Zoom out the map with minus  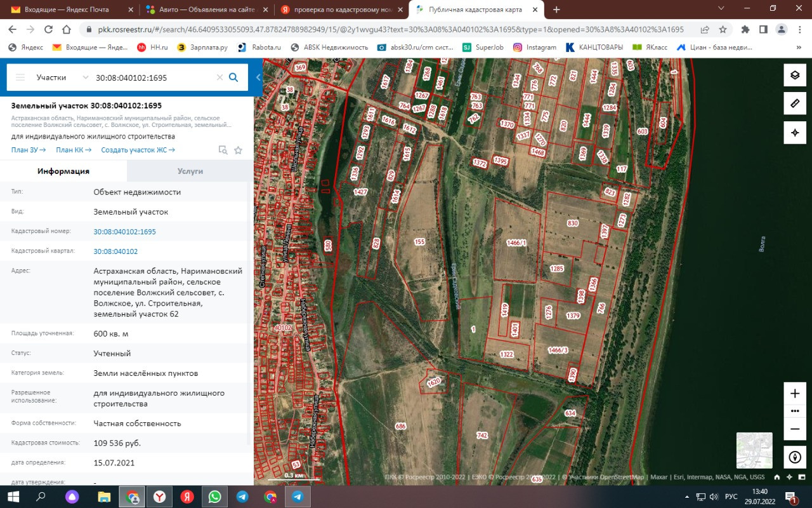(x=794, y=429)
